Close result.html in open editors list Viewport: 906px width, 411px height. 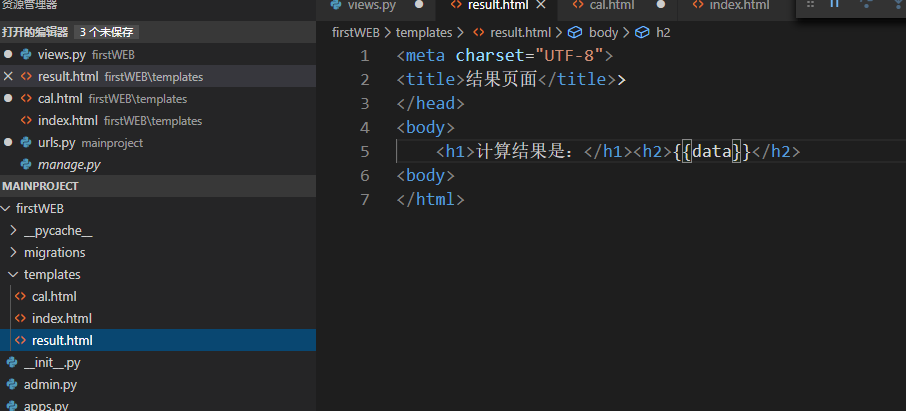point(8,76)
